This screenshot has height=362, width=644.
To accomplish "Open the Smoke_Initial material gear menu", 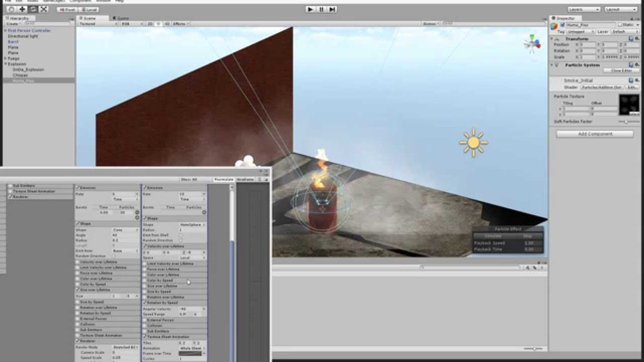I will tap(636, 80).
